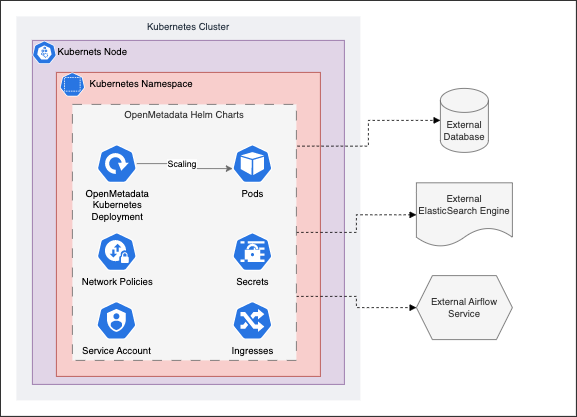Select the 'Kubernetes Namespace' label

click(141, 84)
